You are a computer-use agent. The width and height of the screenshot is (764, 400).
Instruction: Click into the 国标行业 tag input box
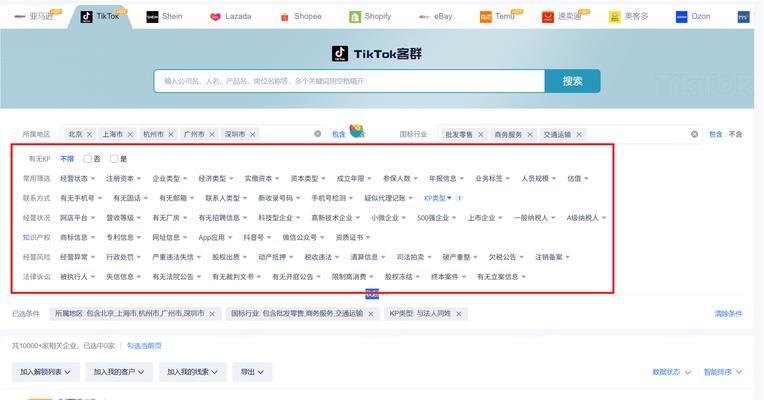(570, 134)
